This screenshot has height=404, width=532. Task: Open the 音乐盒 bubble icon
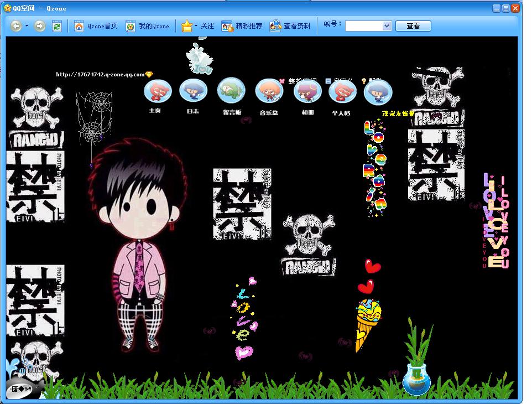269,91
